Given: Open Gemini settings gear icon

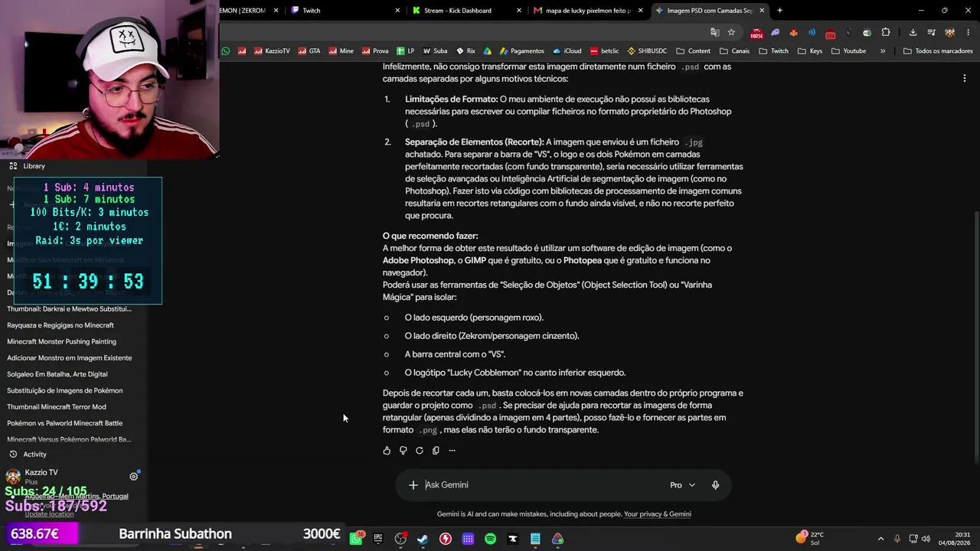Looking at the screenshot, I should tap(133, 477).
